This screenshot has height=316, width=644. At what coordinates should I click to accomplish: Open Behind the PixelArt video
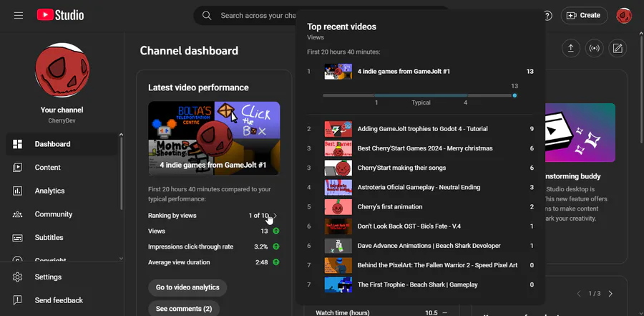(420, 265)
